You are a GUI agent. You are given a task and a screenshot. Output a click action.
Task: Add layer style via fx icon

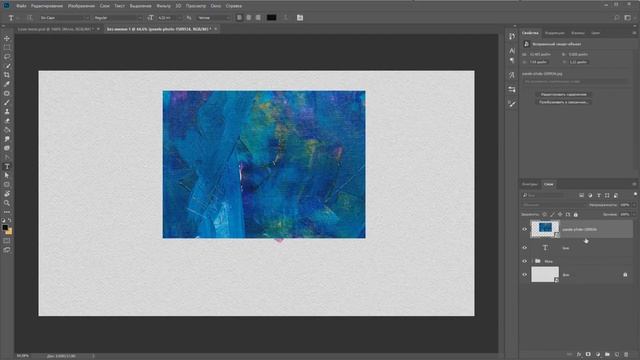point(579,354)
